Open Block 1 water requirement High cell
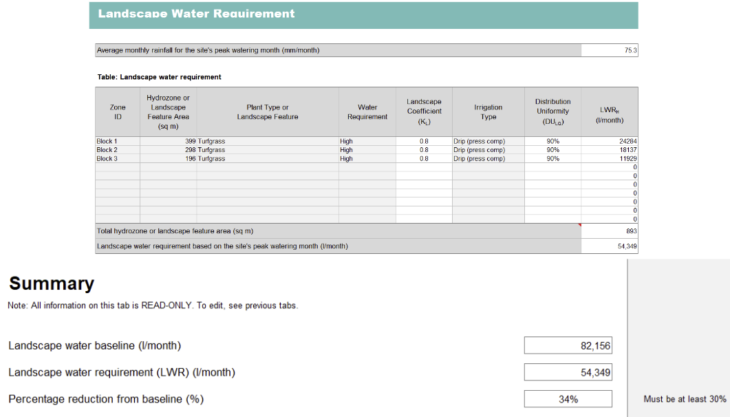The image size is (730, 417). pos(366,142)
